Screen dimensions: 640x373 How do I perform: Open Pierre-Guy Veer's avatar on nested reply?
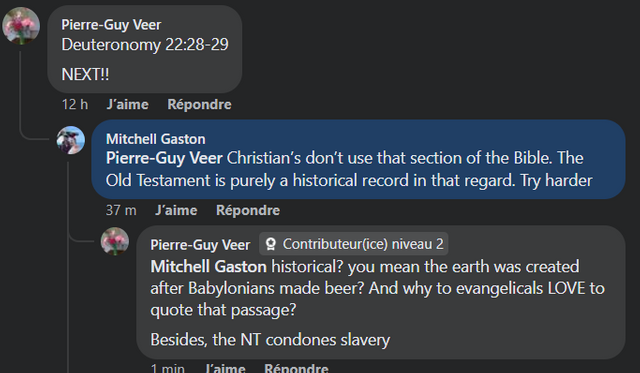[x=115, y=241]
